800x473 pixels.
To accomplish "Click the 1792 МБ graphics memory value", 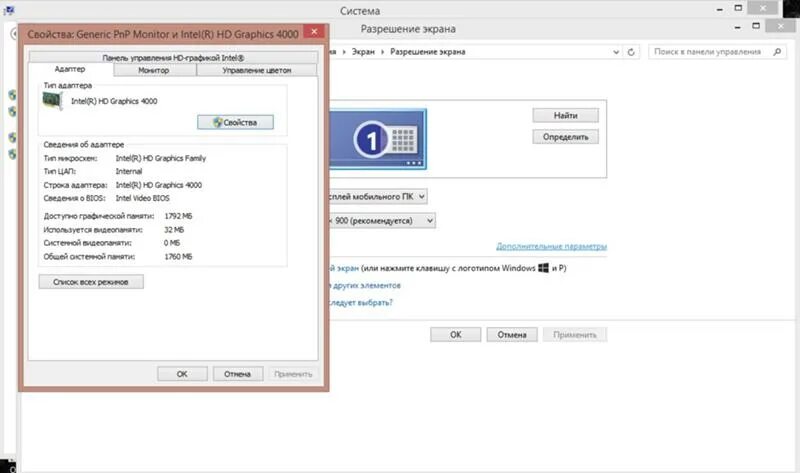I will (x=178, y=216).
